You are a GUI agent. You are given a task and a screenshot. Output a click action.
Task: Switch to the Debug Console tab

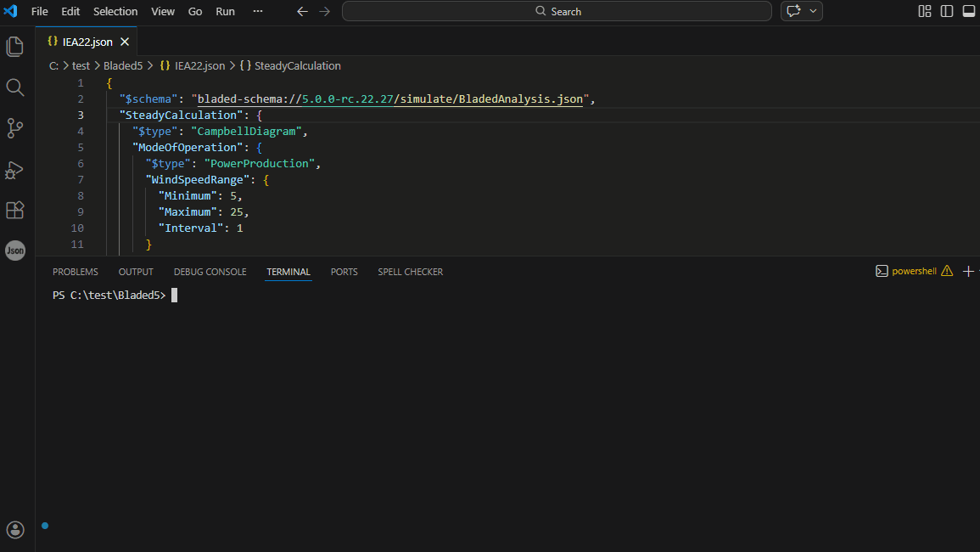210,272
